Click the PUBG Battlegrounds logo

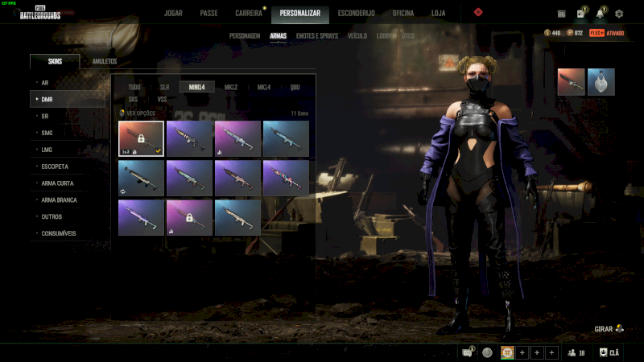pyautogui.click(x=39, y=12)
